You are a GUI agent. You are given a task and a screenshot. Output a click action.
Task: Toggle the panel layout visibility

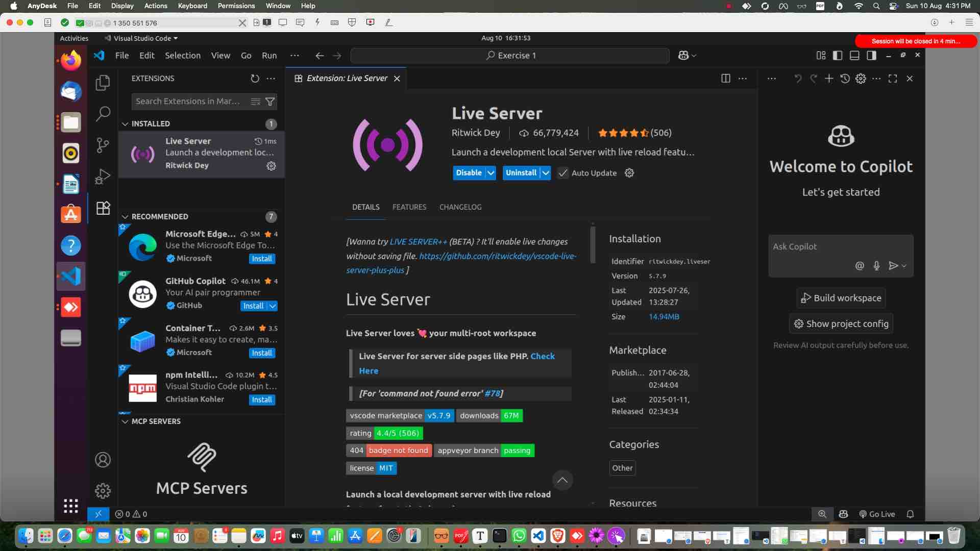point(854,55)
